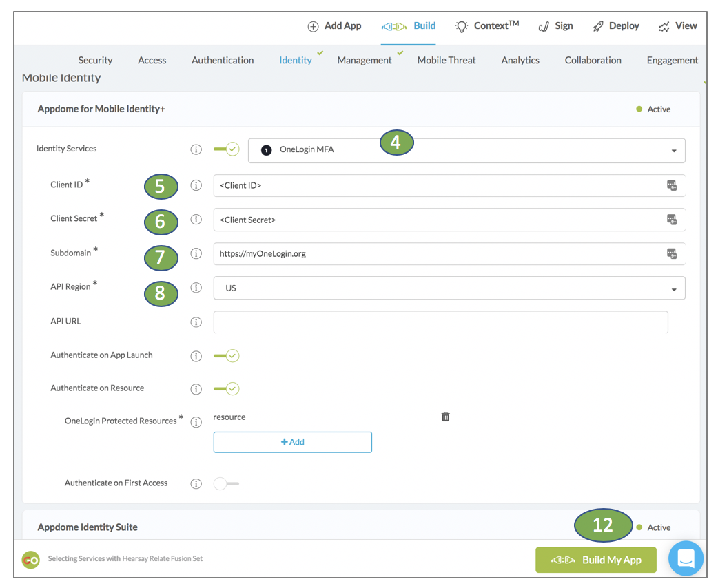
Task: Click the View chart icon
Action: pyautogui.click(x=664, y=27)
